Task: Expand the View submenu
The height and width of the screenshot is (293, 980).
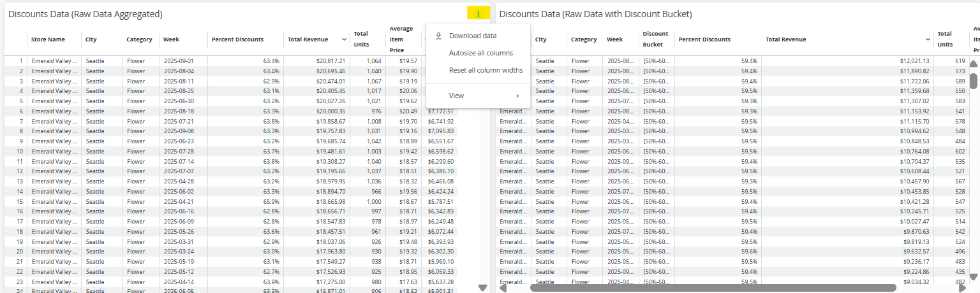Action: coord(478,96)
